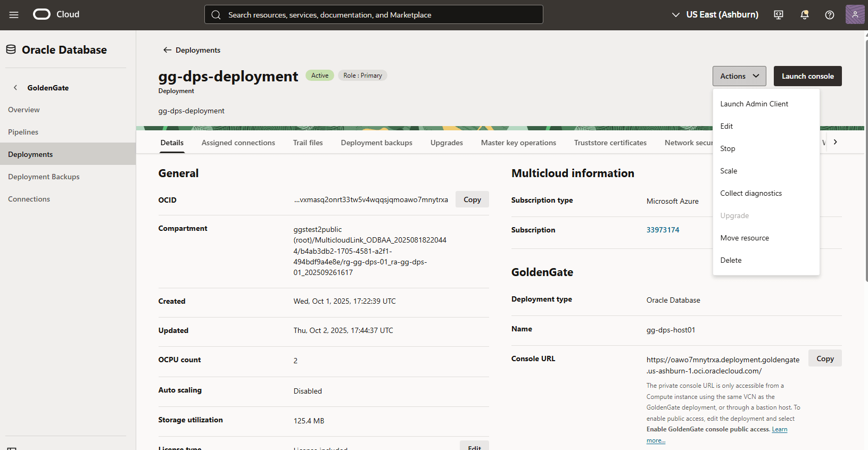This screenshot has width=868, height=450.
Task: Open the Cloud Shell developer tools icon
Action: pos(778,15)
